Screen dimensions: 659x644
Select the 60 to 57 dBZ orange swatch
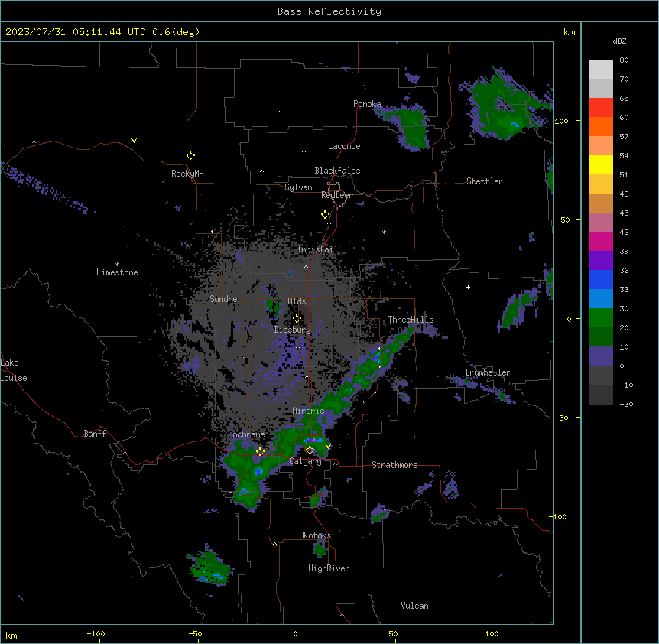click(601, 126)
